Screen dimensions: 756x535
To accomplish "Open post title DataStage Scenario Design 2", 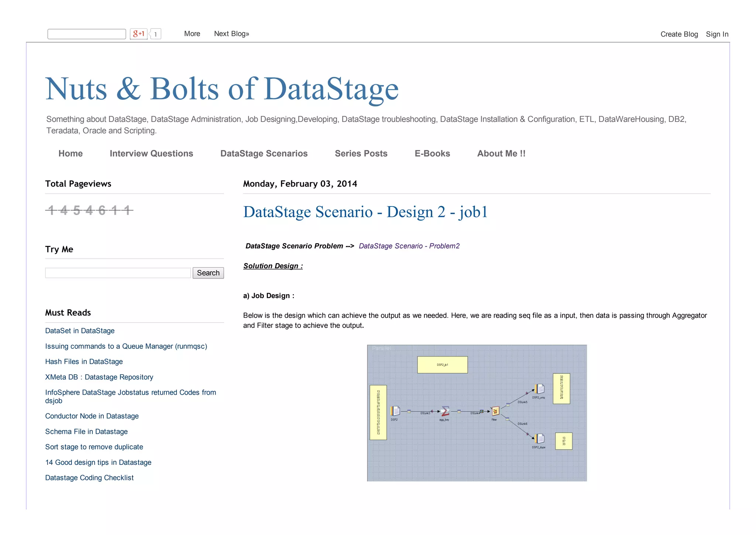I will (x=365, y=212).
